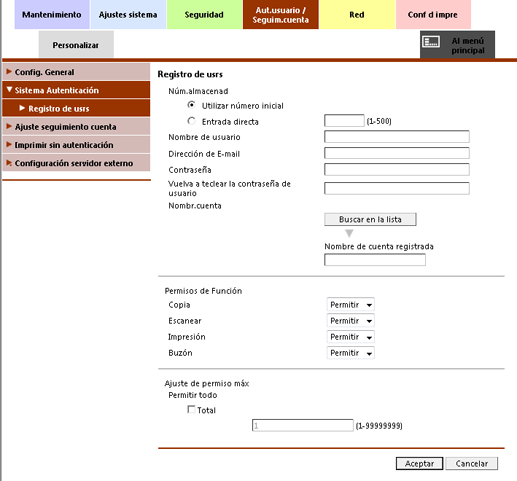Click the Ajuste seguimiento cuenta label
517x481 pixels.
click(x=65, y=127)
